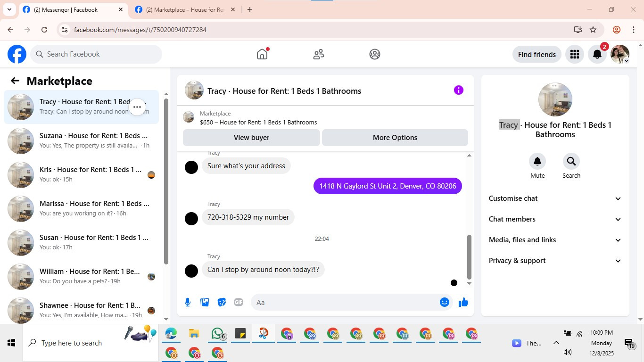This screenshot has height=362, width=644.
Task: Choose a GIF in composer
Action: coord(239,302)
